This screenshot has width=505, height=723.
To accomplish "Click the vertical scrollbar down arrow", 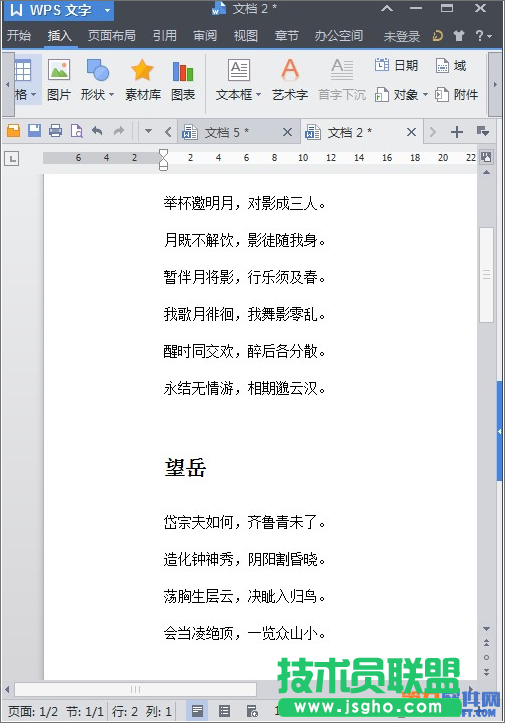I will click(486, 628).
